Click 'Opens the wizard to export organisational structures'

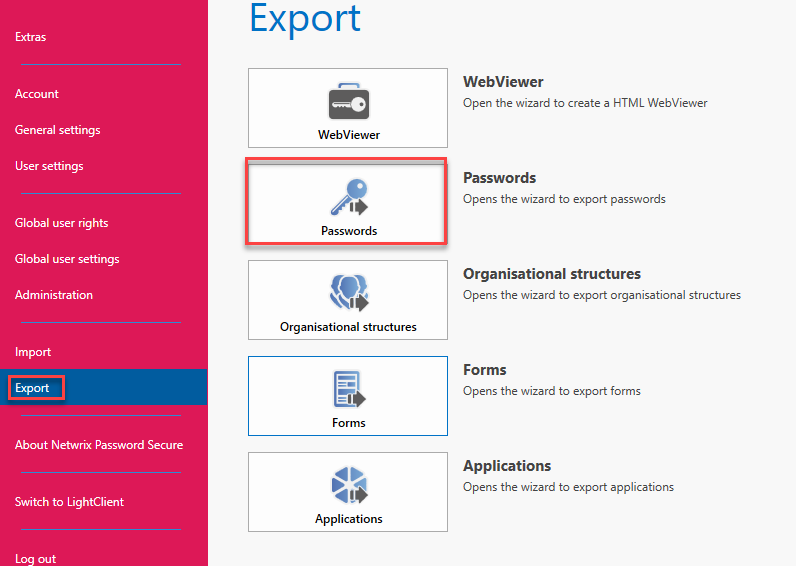[x=602, y=295]
